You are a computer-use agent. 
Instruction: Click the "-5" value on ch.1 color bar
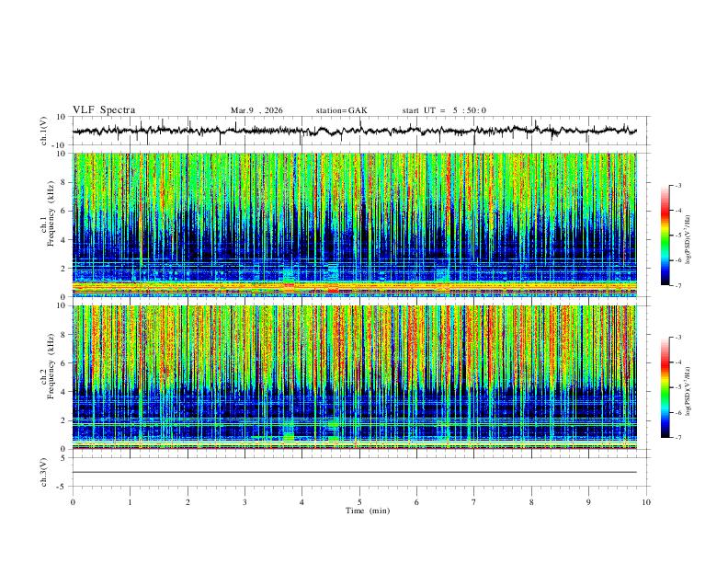tap(677, 236)
